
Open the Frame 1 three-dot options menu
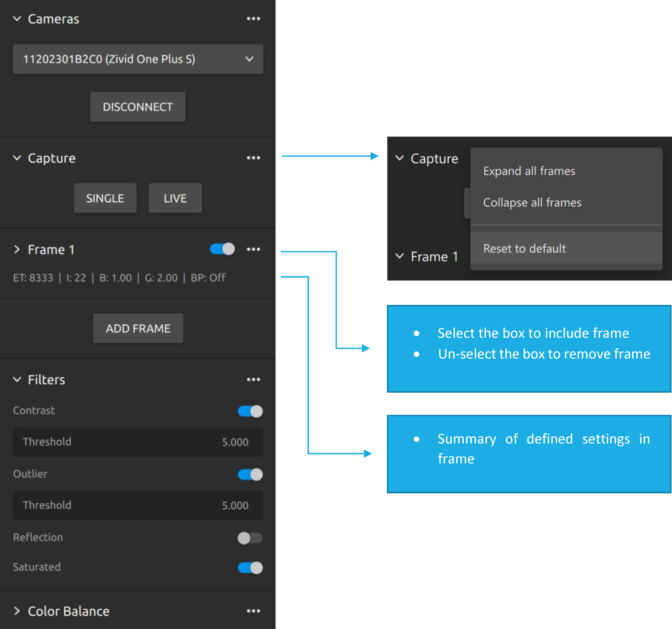pos(253,249)
